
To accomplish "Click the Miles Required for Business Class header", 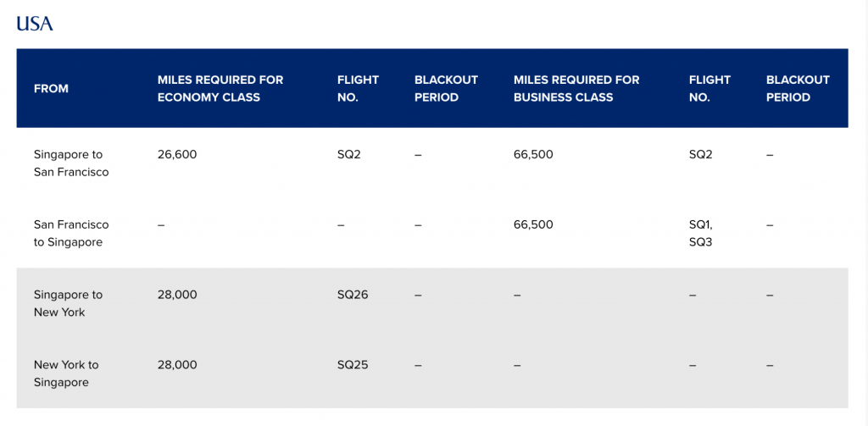I will [x=576, y=88].
